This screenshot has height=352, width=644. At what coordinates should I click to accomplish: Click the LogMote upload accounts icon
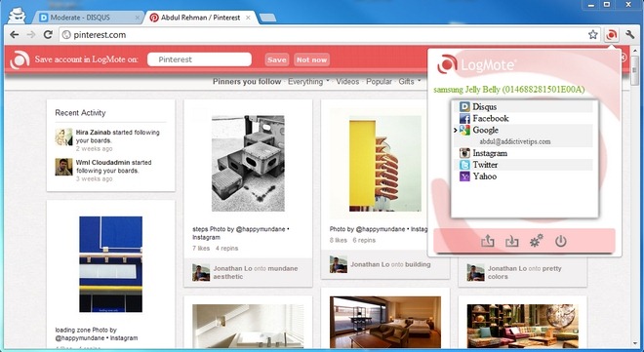[x=488, y=241]
